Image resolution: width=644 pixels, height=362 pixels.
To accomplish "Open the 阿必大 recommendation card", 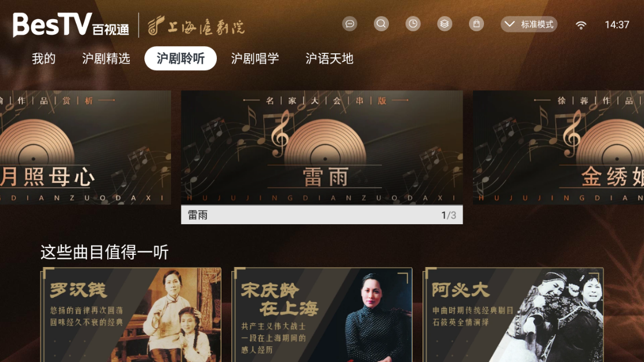I will (513, 315).
